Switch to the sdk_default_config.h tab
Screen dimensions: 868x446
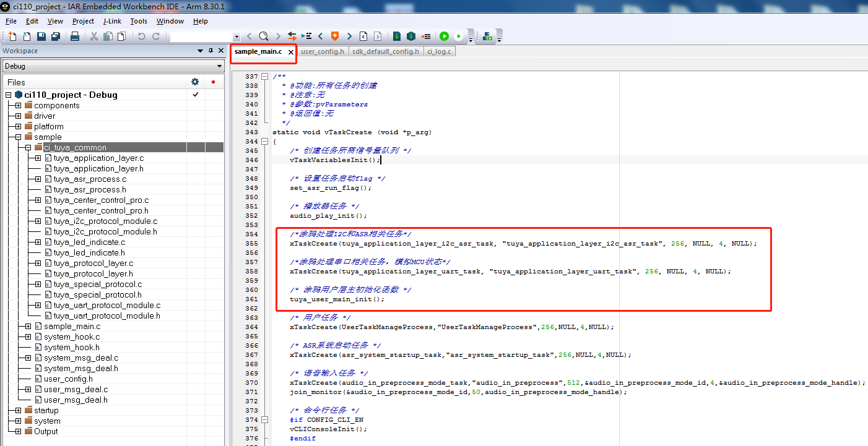tap(386, 51)
